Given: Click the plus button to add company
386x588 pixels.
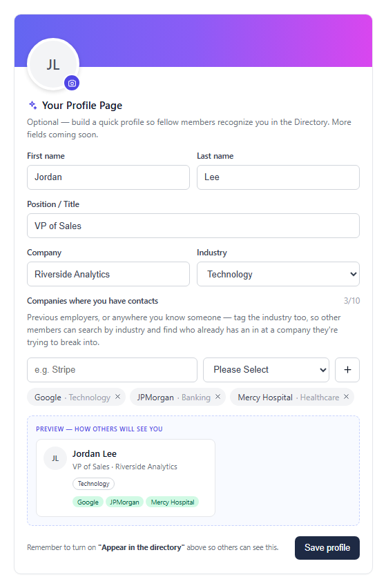Looking at the screenshot, I should 347,370.
